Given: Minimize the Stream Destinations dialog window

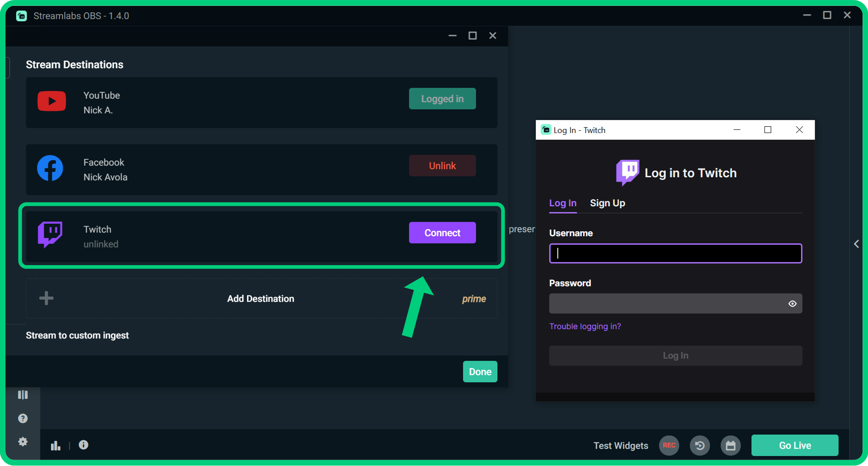Looking at the screenshot, I should pyautogui.click(x=453, y=36).
